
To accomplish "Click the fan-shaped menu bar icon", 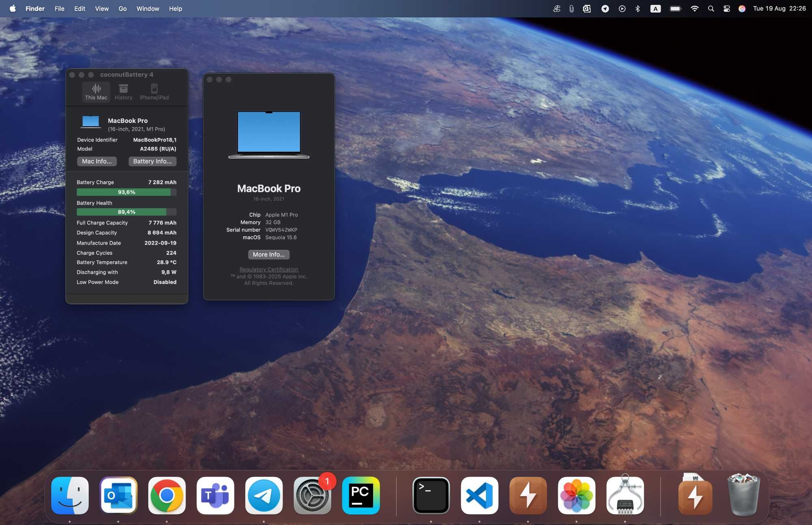I will [x=557, y=9].
